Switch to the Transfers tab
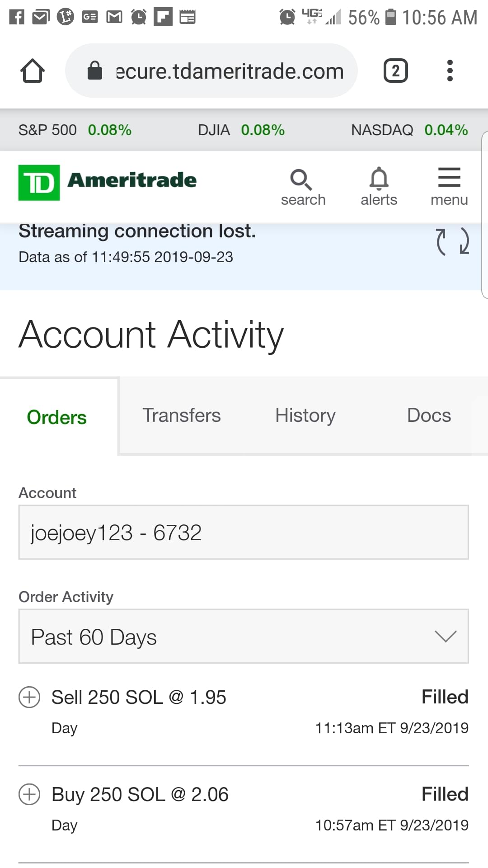 [x=182, y=415]
